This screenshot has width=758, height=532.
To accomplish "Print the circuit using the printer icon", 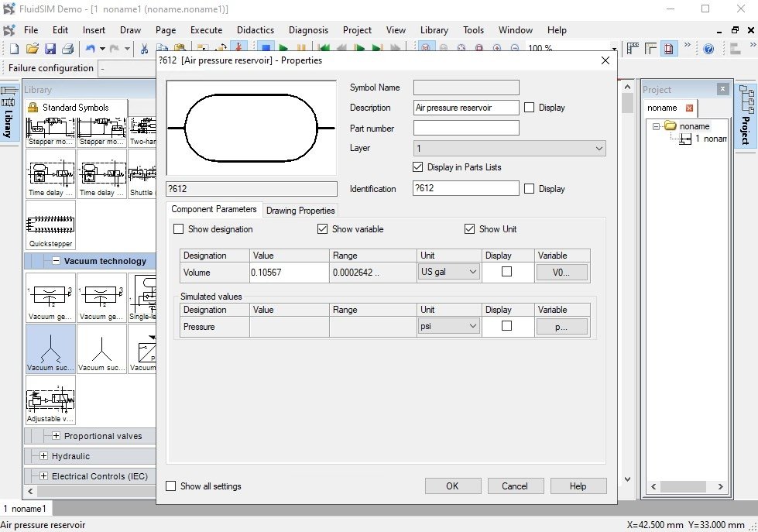I will [67, 48].
